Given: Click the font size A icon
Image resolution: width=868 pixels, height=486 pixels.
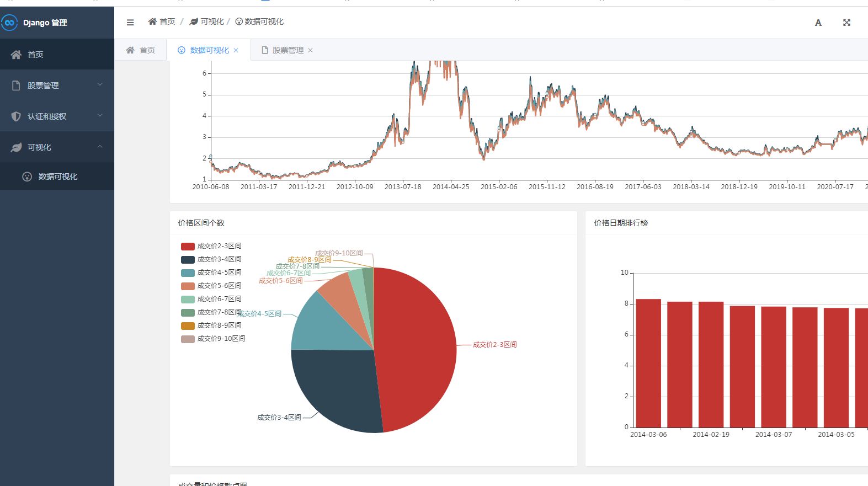Looking at the screenshot, I should click(818, 23).
